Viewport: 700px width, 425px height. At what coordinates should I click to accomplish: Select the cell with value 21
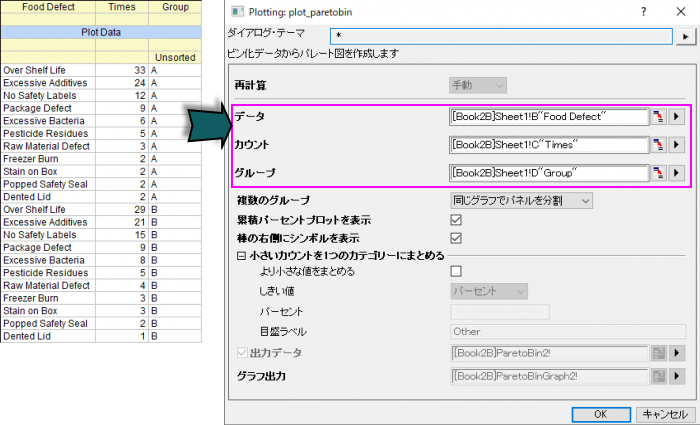122,222
